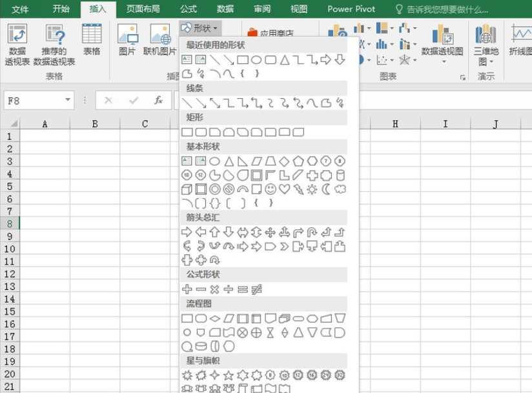Click the 推荐的数据透视表 button

54,45
